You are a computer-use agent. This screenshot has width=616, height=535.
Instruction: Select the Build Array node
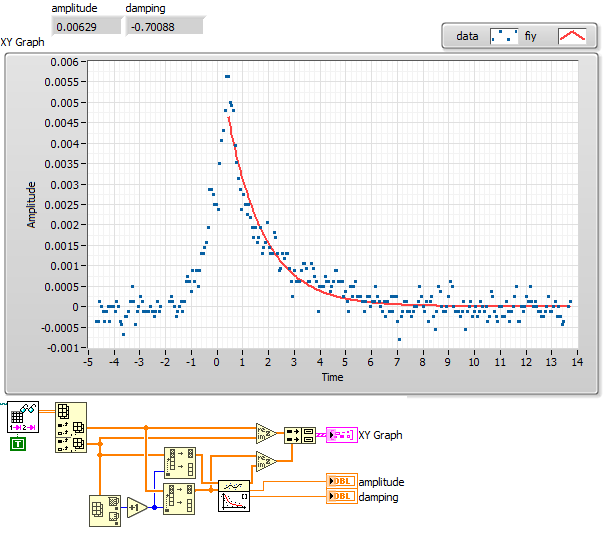300,436
